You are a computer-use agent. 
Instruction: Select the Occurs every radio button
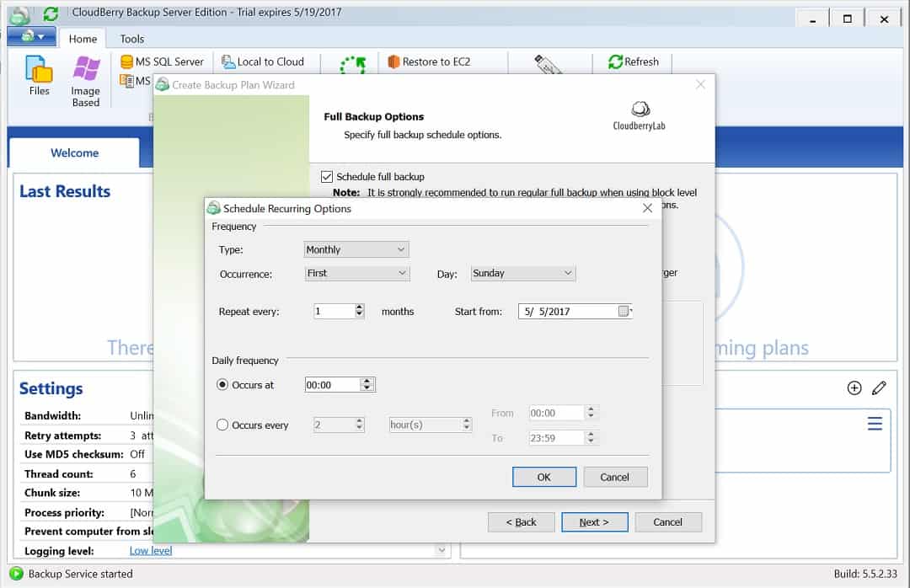[x=222, y=425]
